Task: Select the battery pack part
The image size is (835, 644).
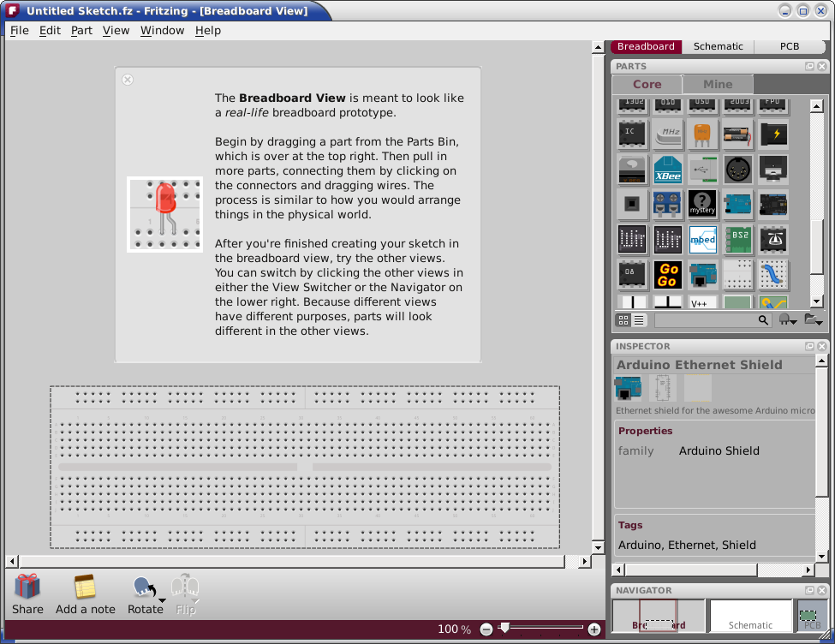Action: coord(737,134)
